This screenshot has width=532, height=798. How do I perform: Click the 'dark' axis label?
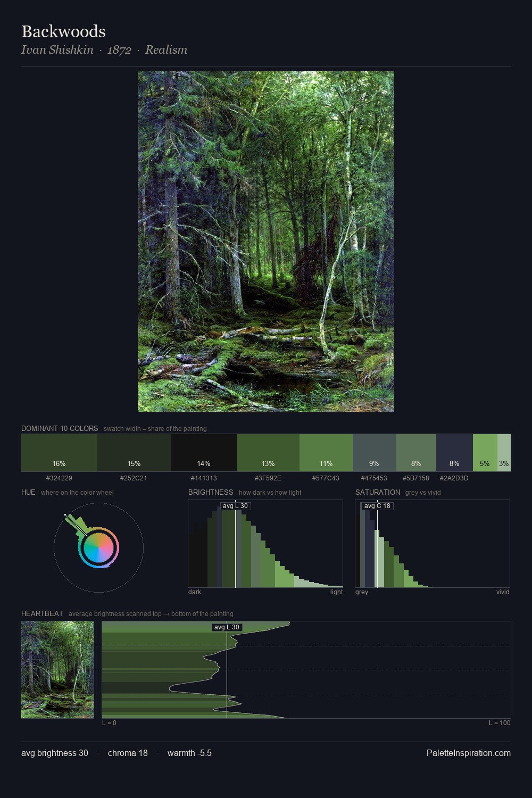point(195,592)
